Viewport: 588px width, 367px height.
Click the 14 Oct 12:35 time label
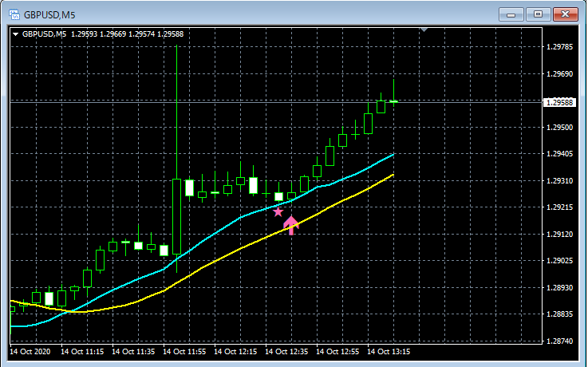pyautogui.click(x=286, y=352)
